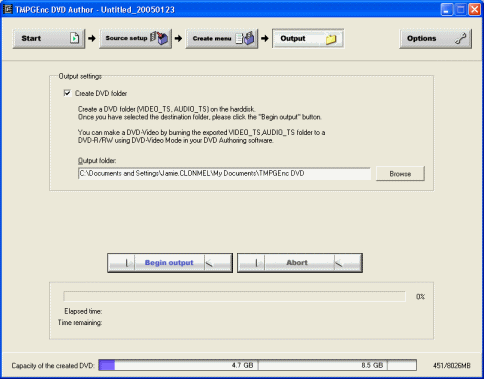484x379 pixels.
Task: Click the Output folder label
Action: pyautogui.click(x=97, y=161)
